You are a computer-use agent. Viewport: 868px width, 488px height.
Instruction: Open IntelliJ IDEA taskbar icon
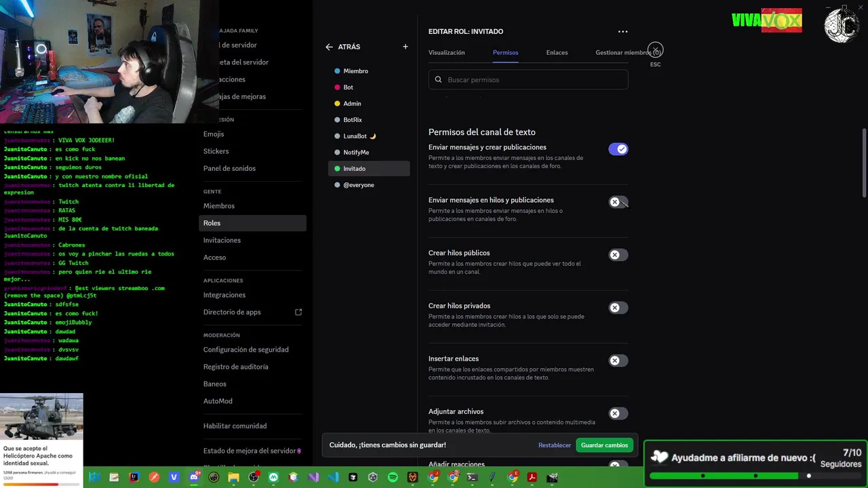134,477
